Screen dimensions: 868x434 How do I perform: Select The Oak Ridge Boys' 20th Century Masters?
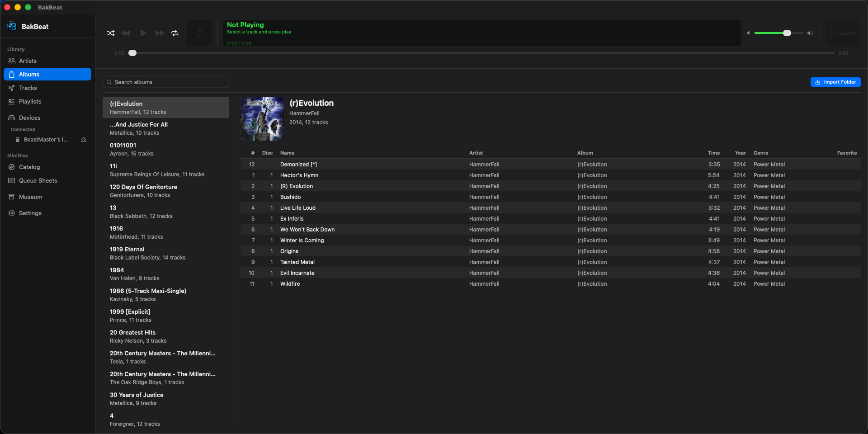point(166,378)
